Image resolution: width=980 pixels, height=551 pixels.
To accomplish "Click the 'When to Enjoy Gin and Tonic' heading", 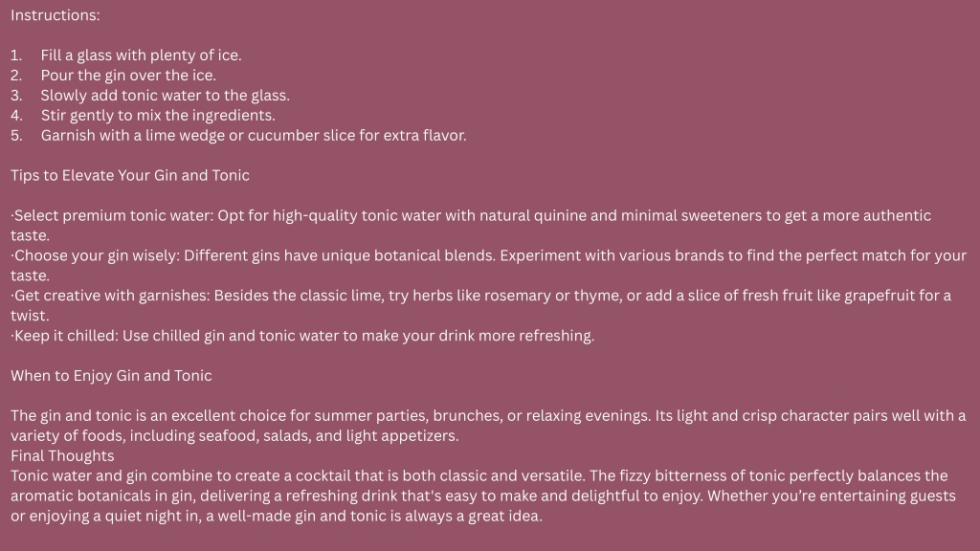I will [x=111, y=376].
